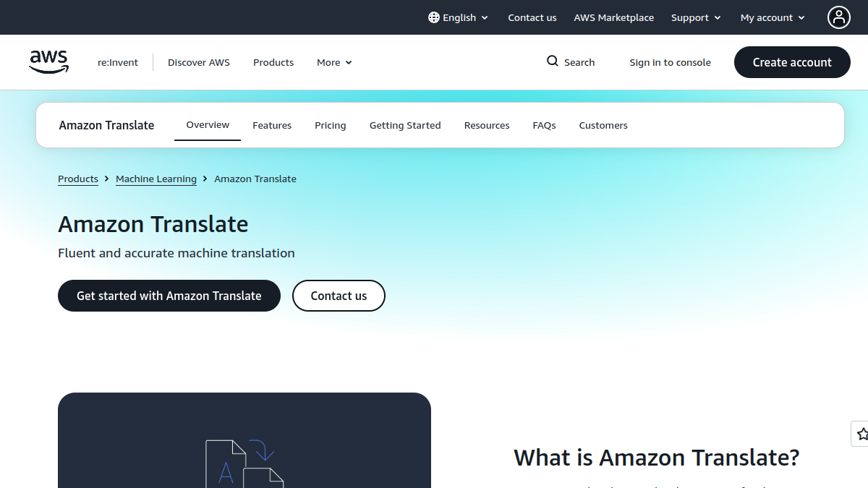Image resolution: width=868 pixels, height=488 pixels.
Task: Click the Contact us outlined button
Action: [x=339, y=296]
